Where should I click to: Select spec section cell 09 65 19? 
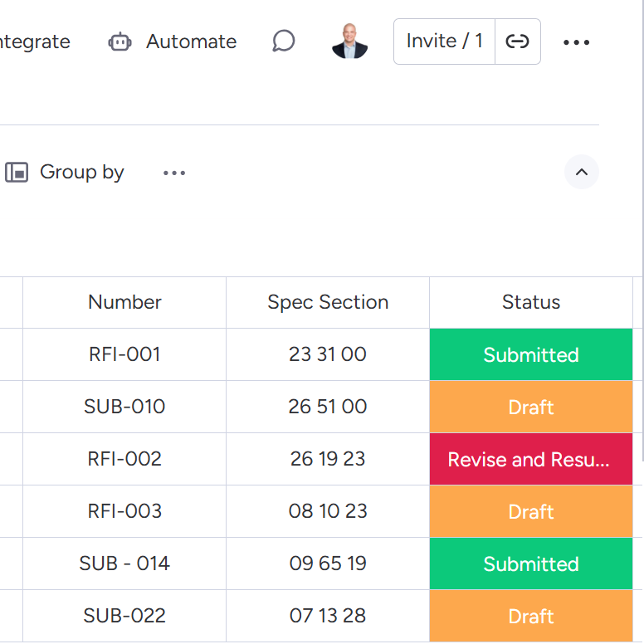[x=328, y=563]
